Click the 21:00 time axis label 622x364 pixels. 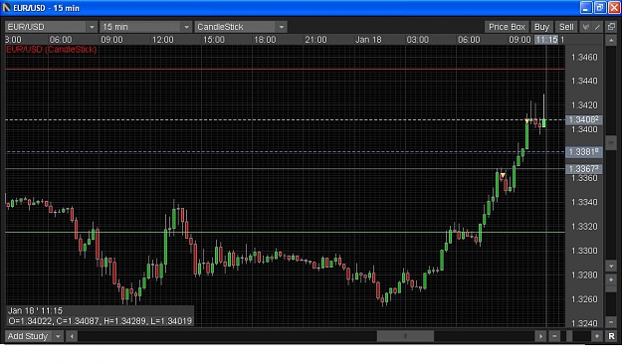[315, 40]
